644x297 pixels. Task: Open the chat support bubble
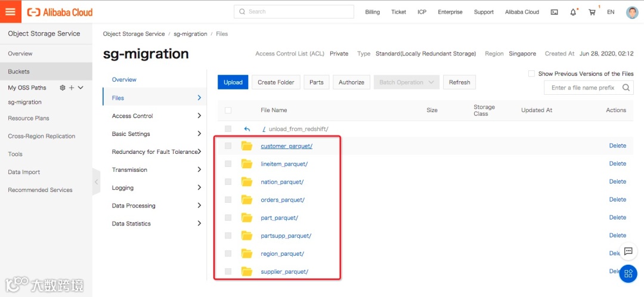(628, 252)
